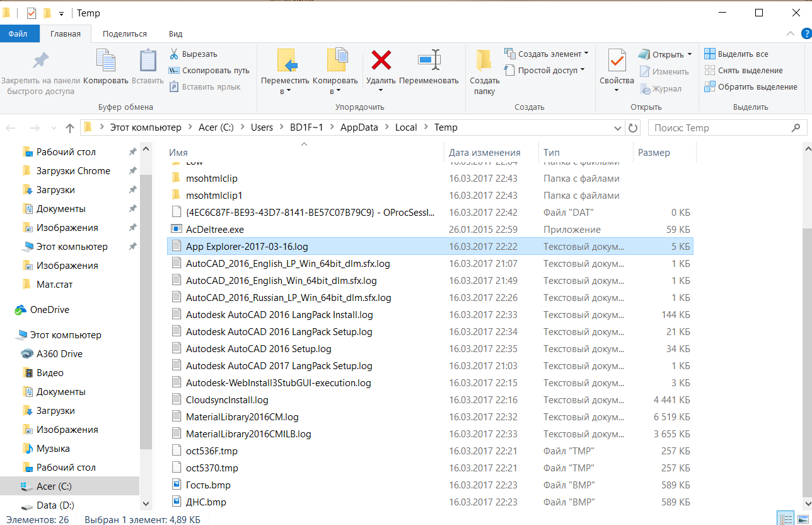The height and width of the screenshot is (525, 812).
Task: Click the Удалить red cross icon
Action: click(x=381, y=61)
